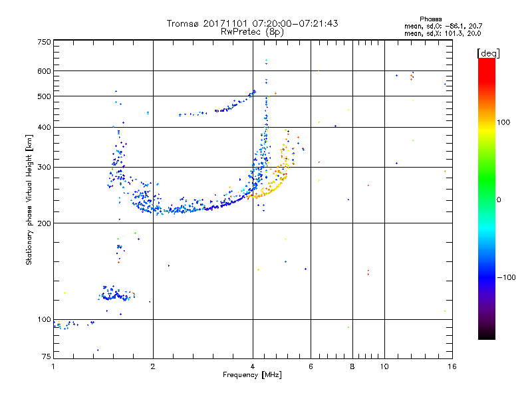The width and height of the screenshot is (532, 399).
Task: Click the y-axis tick label '600'
Action: tap(44, 71)
